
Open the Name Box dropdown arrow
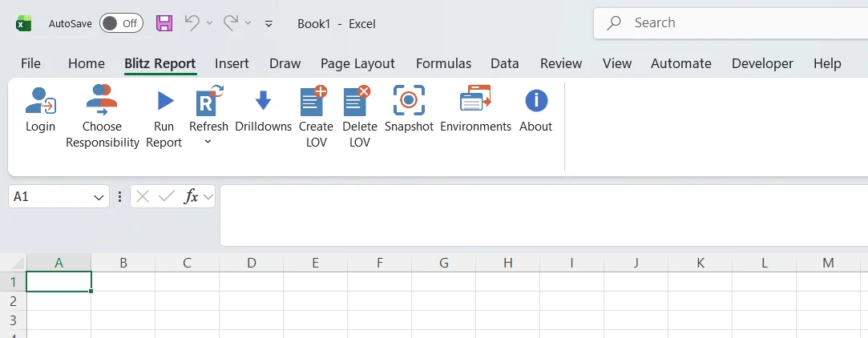[x=99, y=197]
